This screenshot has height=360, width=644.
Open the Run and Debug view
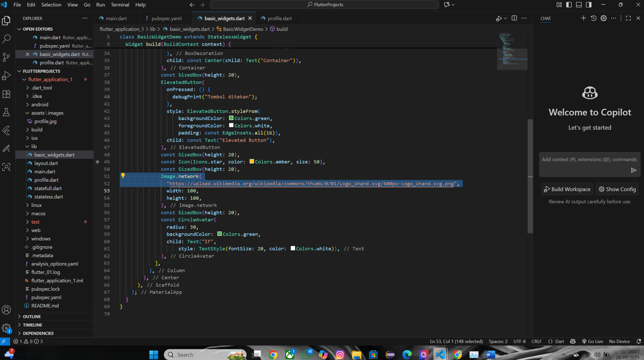(6, 75)
